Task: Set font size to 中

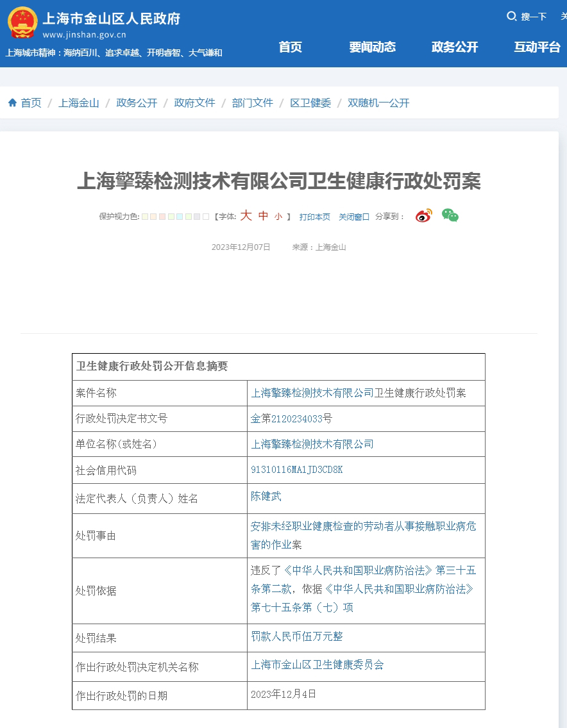Action: [x=263, y=216]
